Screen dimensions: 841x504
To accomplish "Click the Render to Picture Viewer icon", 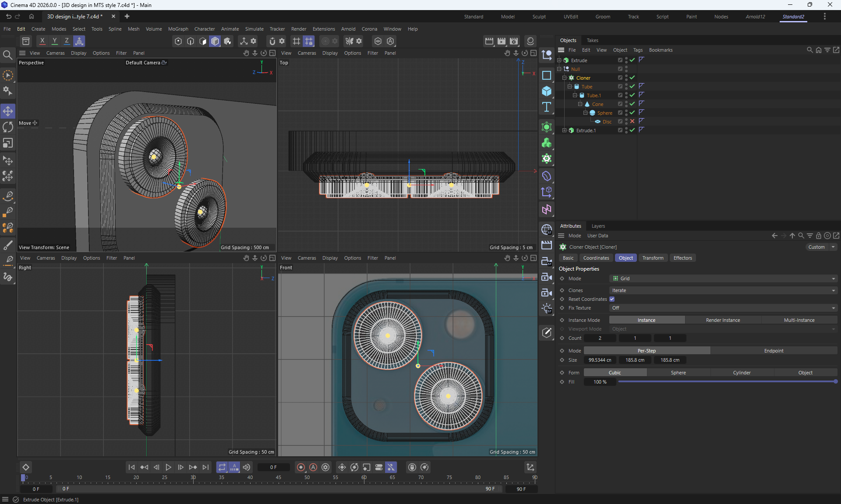I will (502, 41).
